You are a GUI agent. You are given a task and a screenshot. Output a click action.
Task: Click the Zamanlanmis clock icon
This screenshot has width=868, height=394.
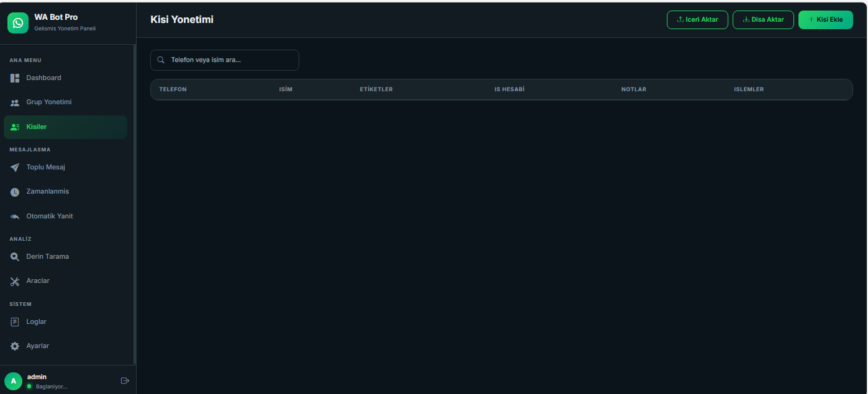[15, 192]
